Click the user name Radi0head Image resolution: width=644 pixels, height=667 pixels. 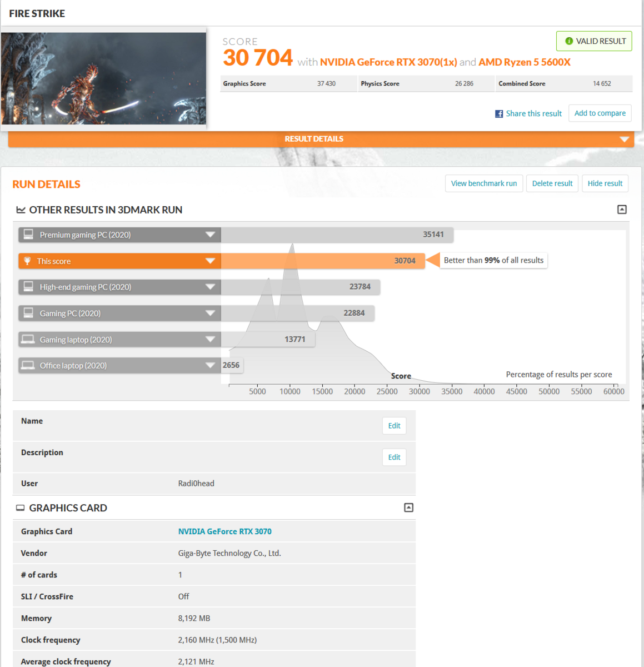(196, 484)
